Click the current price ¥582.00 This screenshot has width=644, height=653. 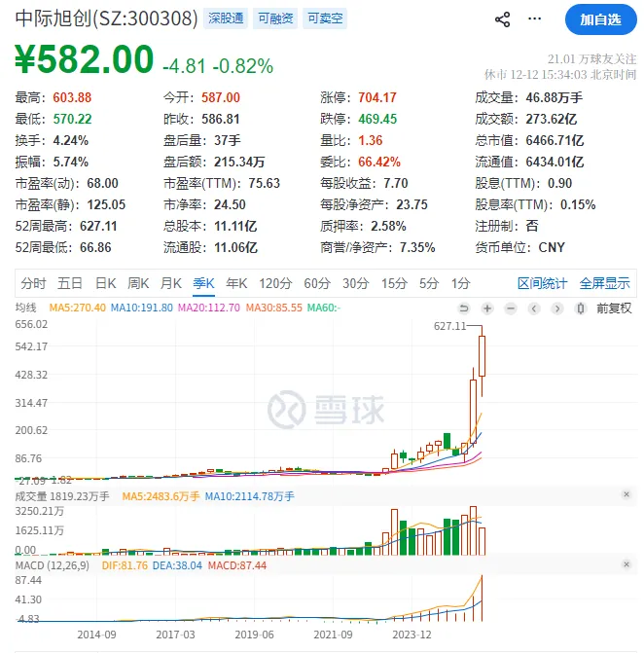[85, 59]
